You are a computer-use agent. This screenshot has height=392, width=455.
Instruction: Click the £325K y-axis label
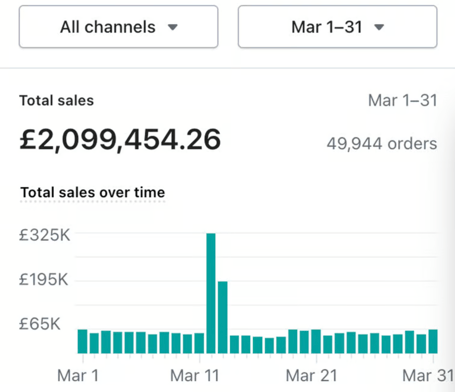tap(45, 235)
